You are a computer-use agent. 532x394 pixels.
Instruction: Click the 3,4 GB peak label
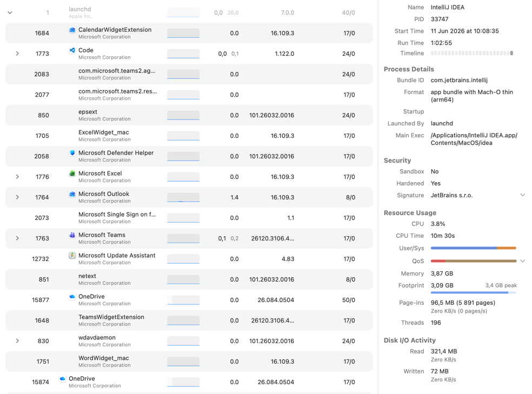pyautogui.click(x=501, y=285)
